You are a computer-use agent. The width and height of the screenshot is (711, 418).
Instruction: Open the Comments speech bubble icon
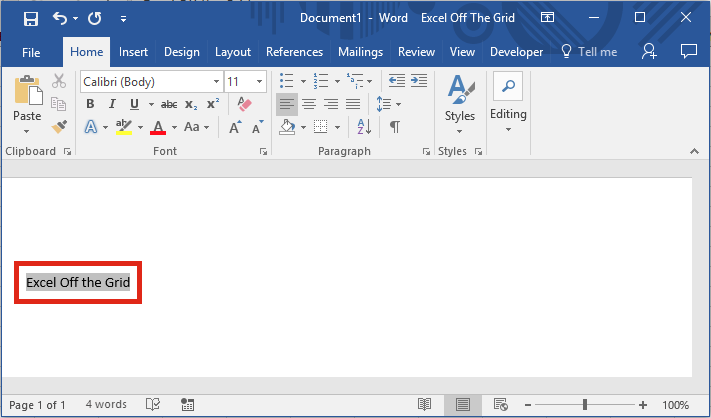[x=689, y=51]
